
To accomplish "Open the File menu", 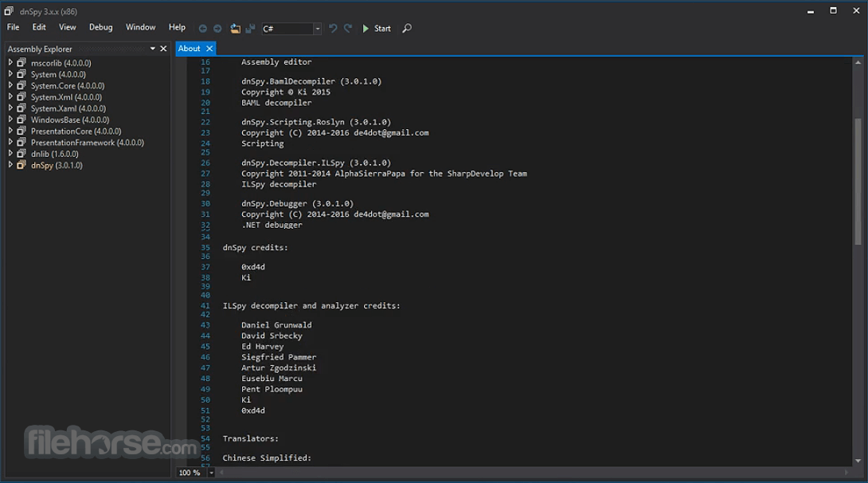I will point(14,27).
